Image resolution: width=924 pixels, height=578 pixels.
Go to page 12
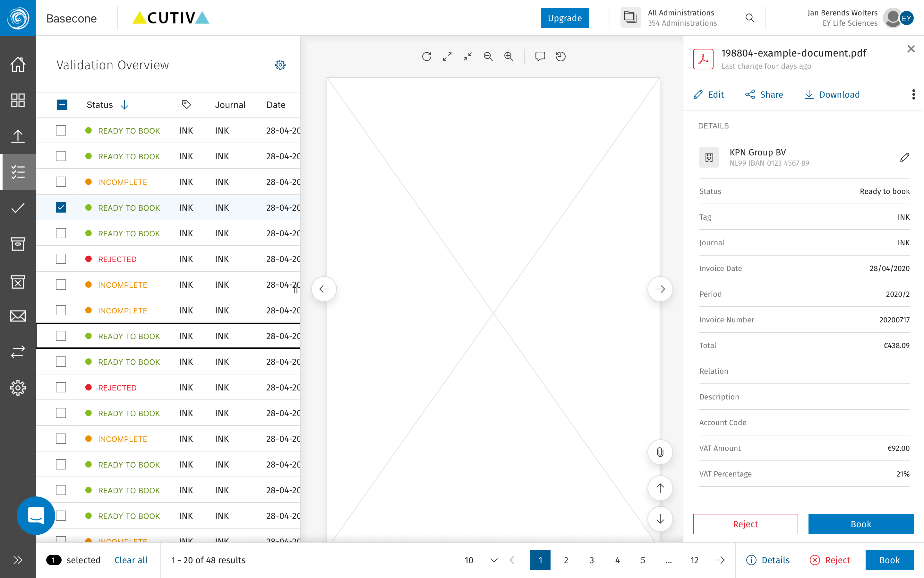(x=694, y=560)
